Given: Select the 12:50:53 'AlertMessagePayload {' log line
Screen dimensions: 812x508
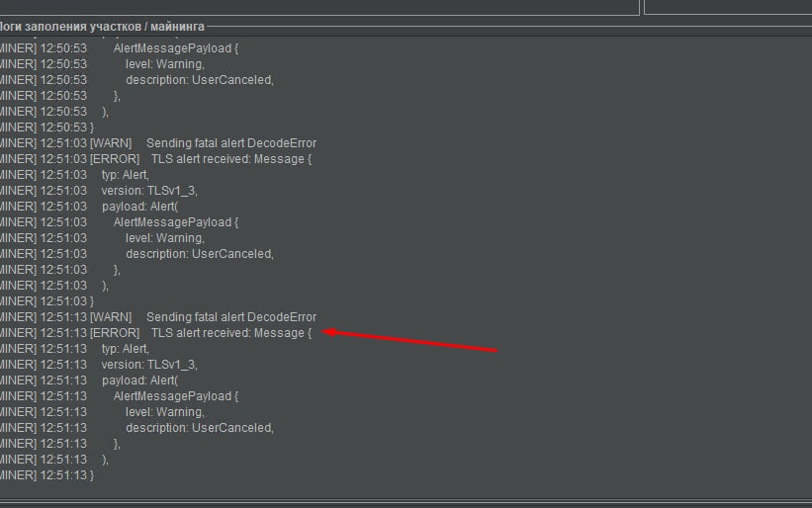Looking at the screenshot, I should [x=120, y=48].
